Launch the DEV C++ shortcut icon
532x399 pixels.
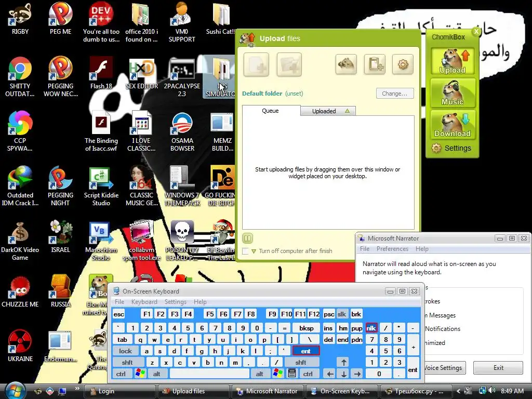pyautogui.click(x=101, y=14)
